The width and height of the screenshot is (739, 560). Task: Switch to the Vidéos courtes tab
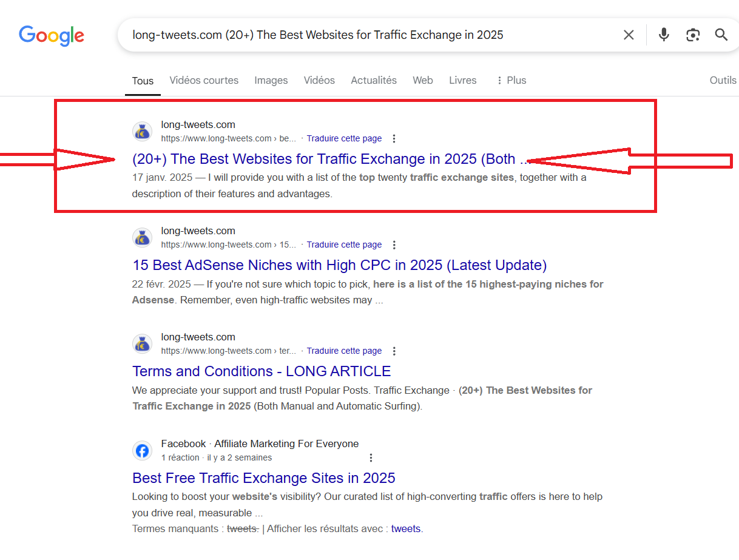point(204,80)
